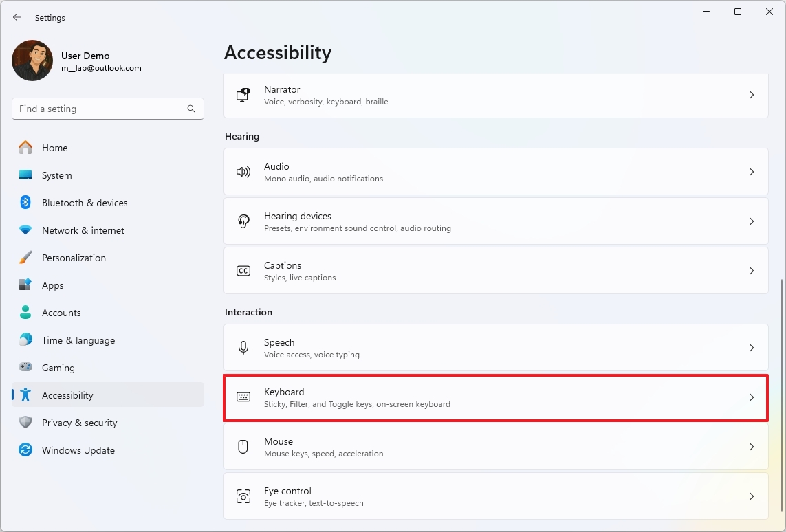Click the Keyboard icon in Interaction
This screenshot has height=532, width=786.
click(243, 397)
